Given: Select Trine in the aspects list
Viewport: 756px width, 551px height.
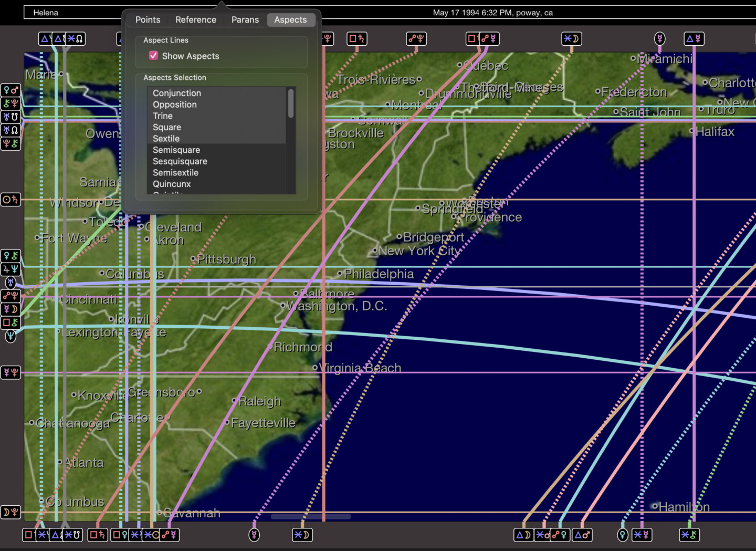Looking at the screenshot, I should 216,116.
